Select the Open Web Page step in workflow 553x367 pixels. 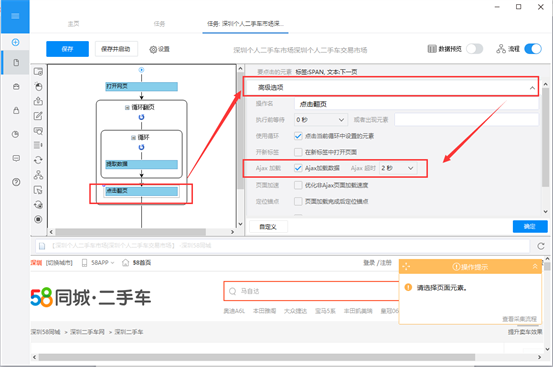click(x=141, y=86)
